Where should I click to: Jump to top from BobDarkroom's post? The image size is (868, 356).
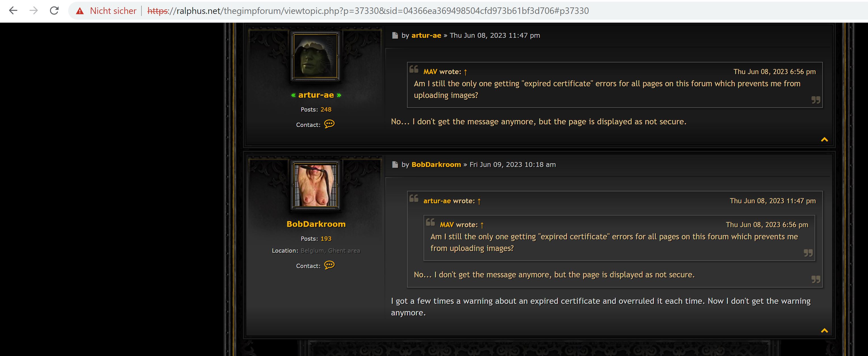point(824,330)
